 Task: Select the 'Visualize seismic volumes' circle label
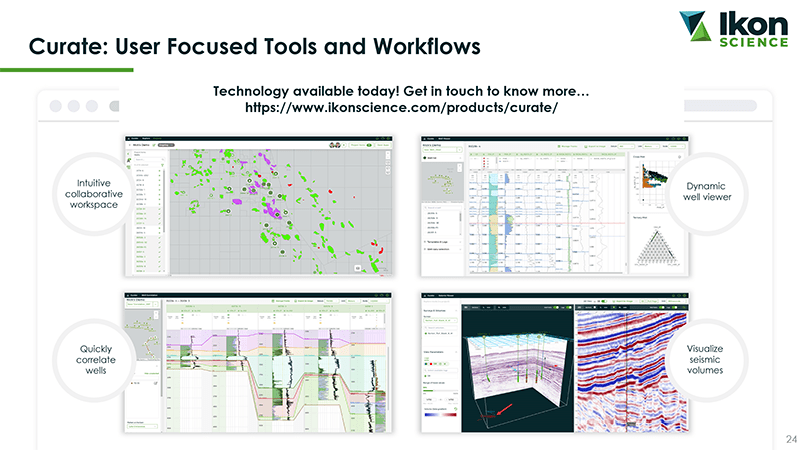[x=705, y=359]
